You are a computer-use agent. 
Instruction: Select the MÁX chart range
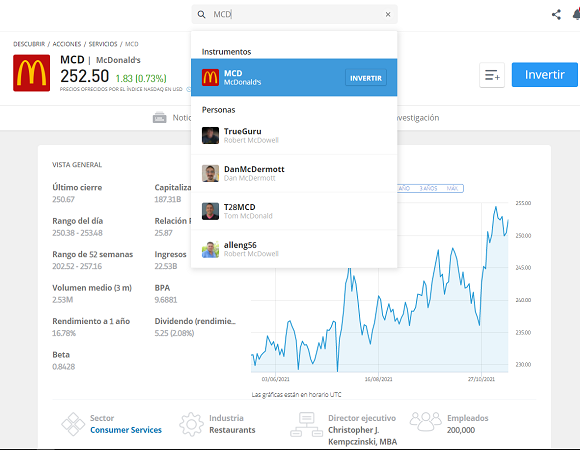click(452, 189)
